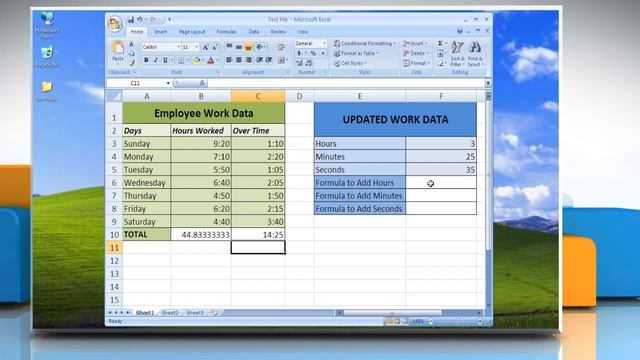Open the View ribbon tab
The height and width of the screenshot is (360, 640).
click(x=302, y=31)
